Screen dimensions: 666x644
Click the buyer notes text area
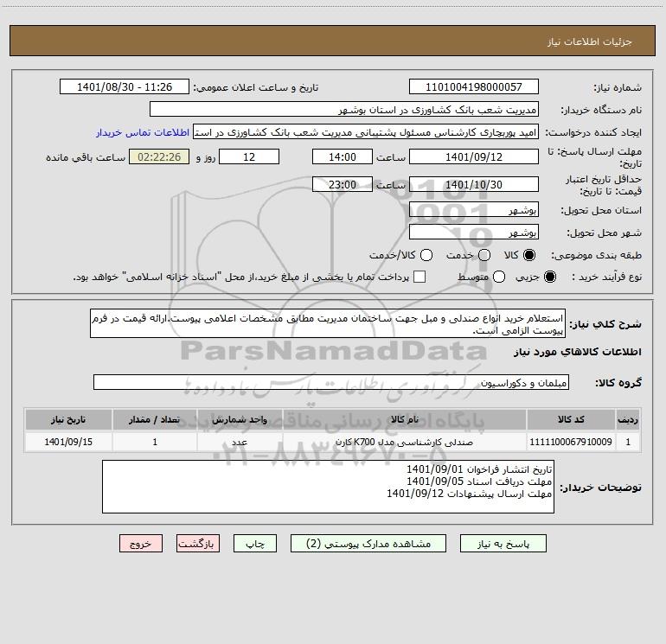(328, 487)
